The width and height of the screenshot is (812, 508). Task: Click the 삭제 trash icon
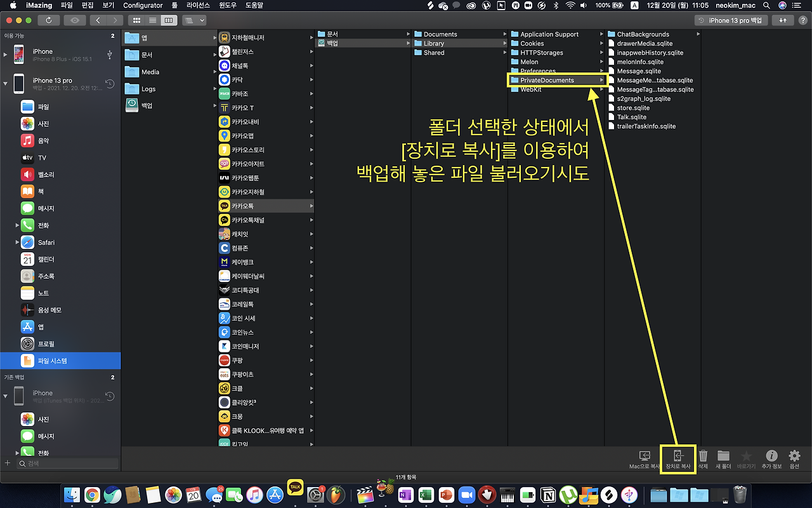click(x=703, y=456)
